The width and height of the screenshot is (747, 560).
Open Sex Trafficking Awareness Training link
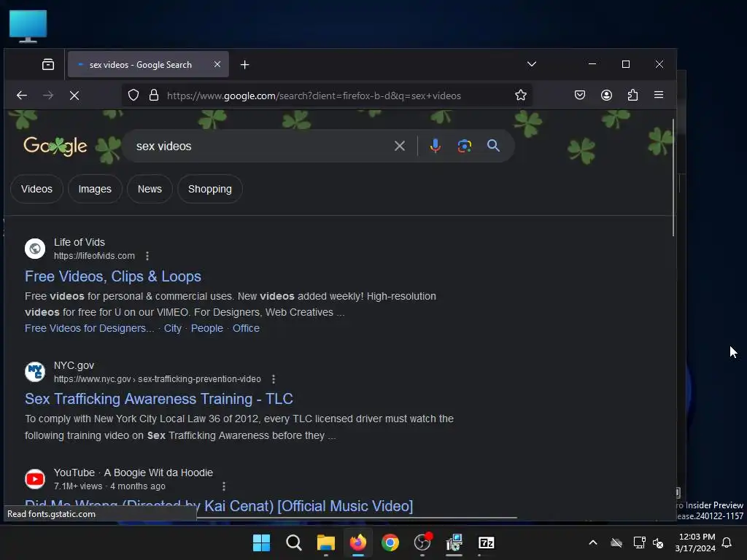[x=158, y=399]
